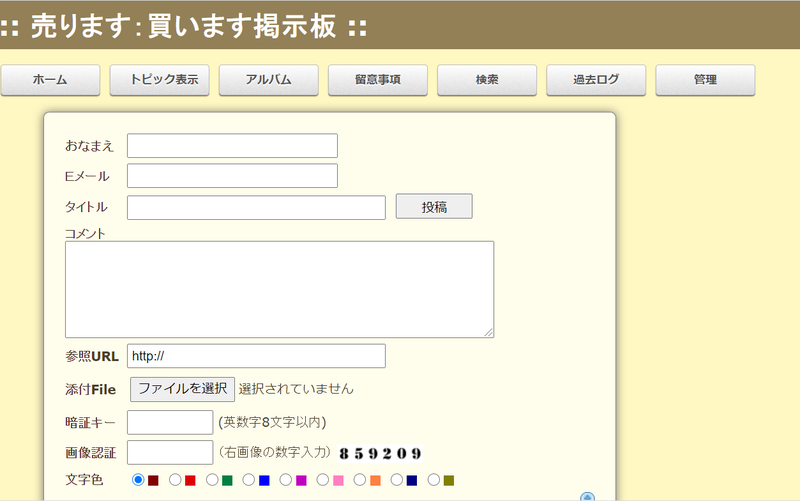Switch to トピック表示 view

[159, 80]
